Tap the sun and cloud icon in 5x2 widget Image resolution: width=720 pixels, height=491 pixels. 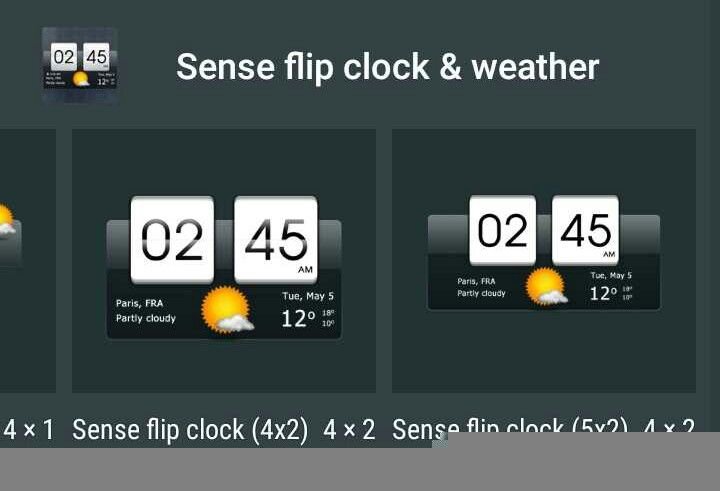tap(546, 287)
